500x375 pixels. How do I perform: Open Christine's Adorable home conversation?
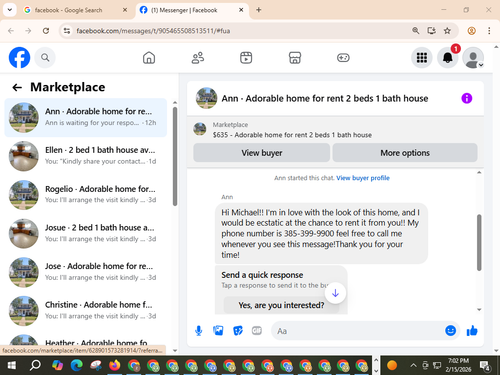86,311
